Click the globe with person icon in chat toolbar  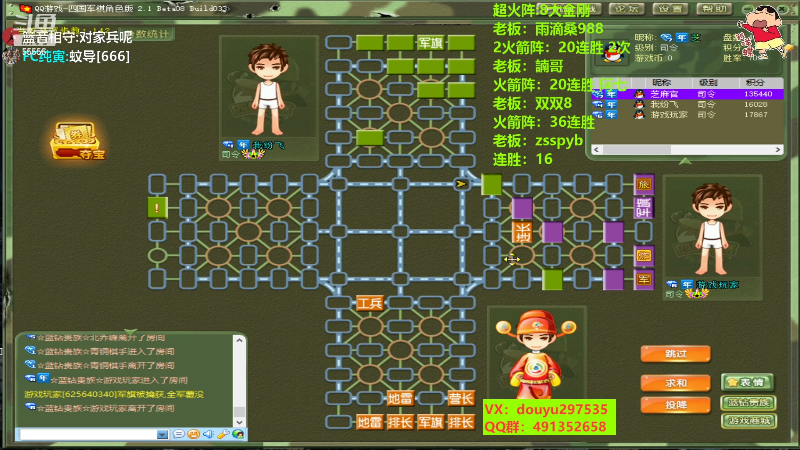click(238, 434)
